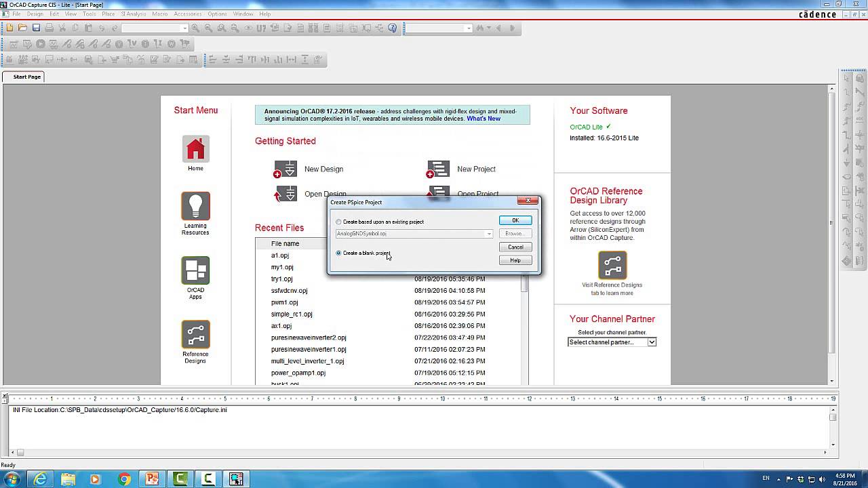Open recent file power_opamp1.opj
868x488 pixels.
tap(298, 373)
